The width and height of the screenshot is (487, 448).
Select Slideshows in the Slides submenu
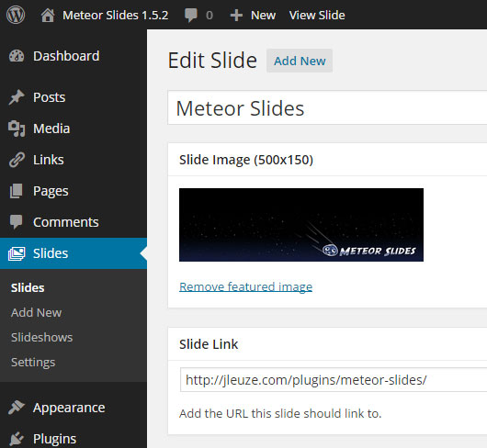click(x=42, y=337)
